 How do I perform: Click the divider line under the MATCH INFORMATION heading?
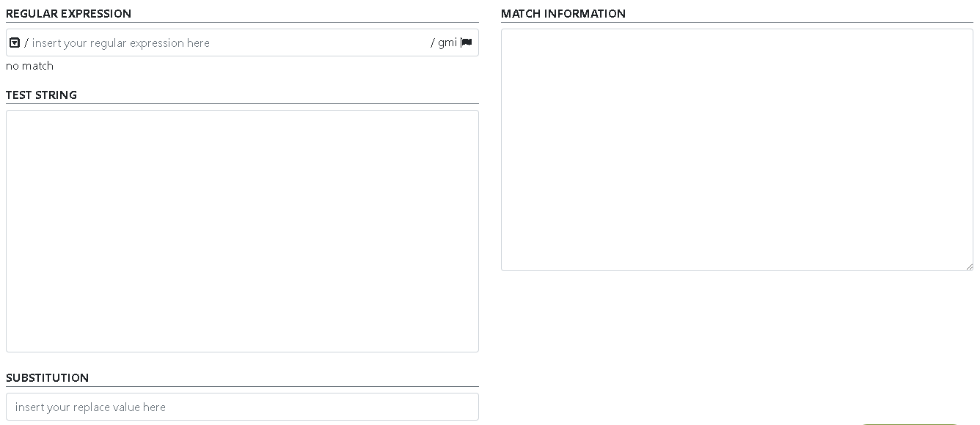pos(737,22)
